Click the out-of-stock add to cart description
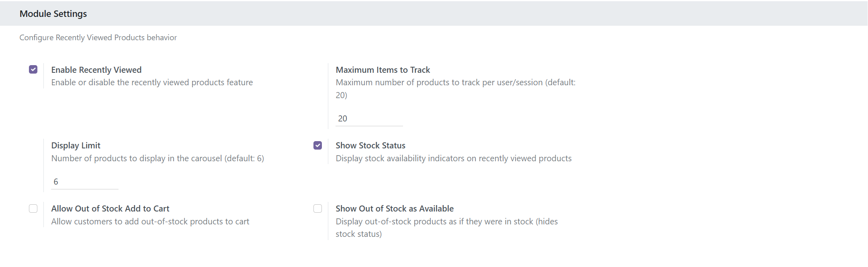 [150, 221]
